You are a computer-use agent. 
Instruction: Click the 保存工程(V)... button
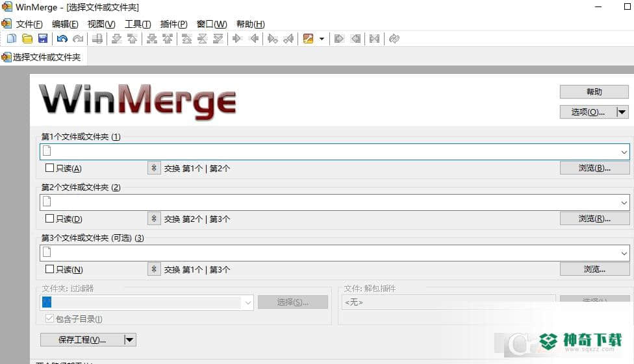pos(82,340)
